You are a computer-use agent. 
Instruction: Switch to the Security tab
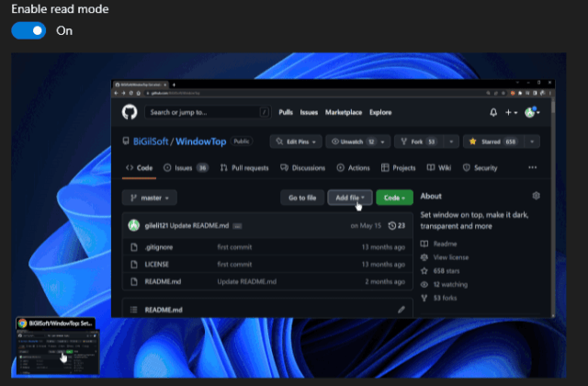click(x=480, y=167)
